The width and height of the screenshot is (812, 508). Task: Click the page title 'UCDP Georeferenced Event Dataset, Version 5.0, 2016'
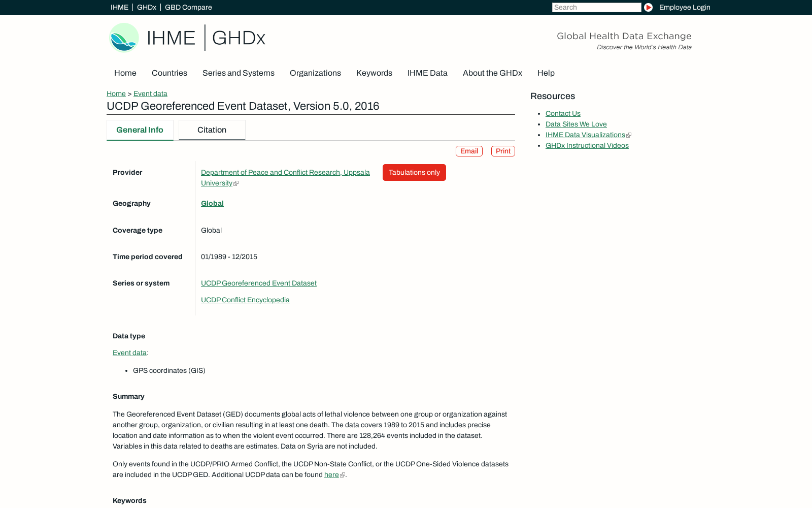pos(243,106)
